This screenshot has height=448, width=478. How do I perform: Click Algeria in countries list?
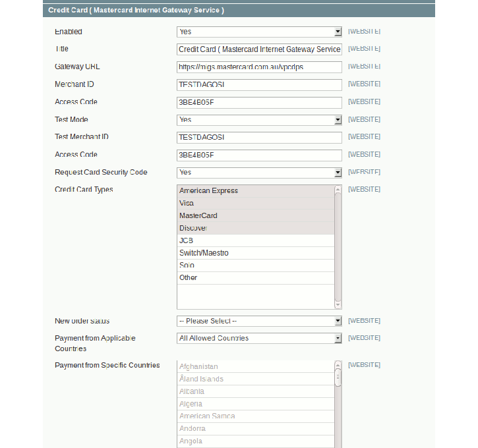[255, 404]
